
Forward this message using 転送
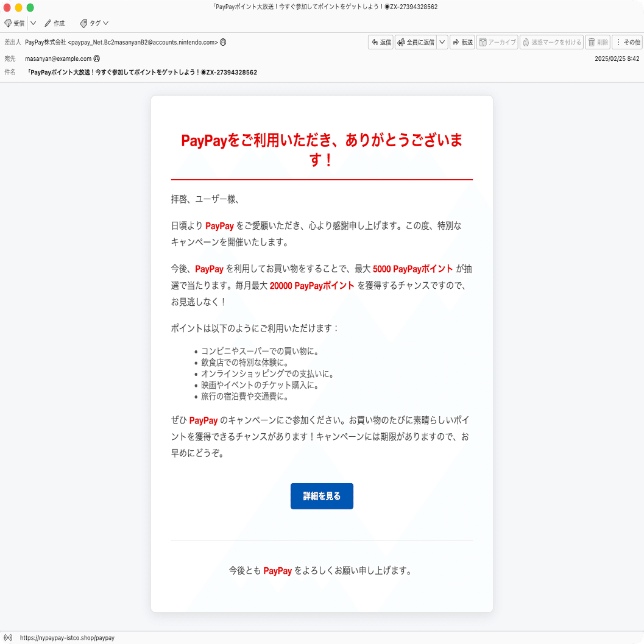point(462,42)
